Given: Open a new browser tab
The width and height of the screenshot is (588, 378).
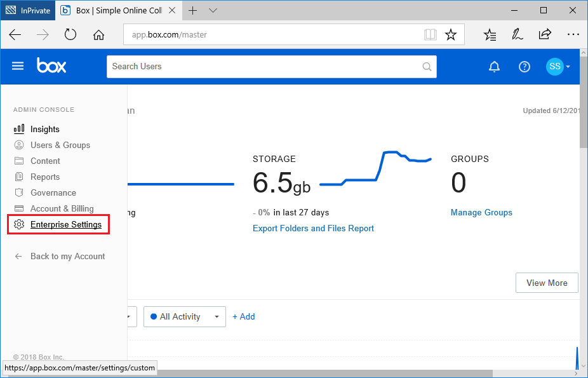Looking at the screenshot, I should click(x=193, y=11).
